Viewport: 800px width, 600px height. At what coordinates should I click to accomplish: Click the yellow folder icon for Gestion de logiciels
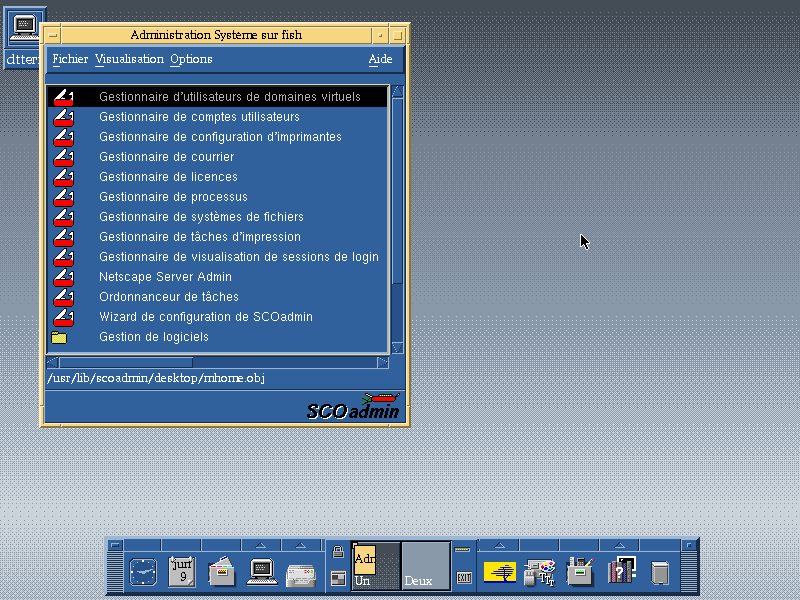click(x=59, y=337)
